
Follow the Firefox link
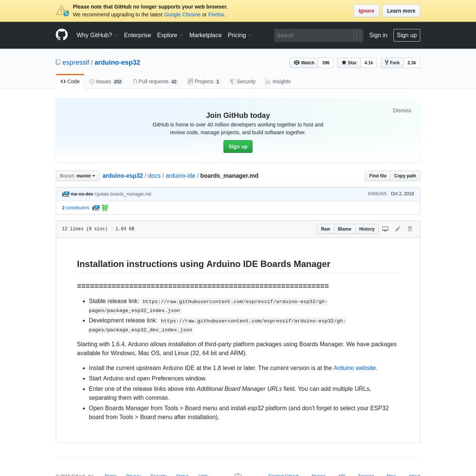[216, 15]
